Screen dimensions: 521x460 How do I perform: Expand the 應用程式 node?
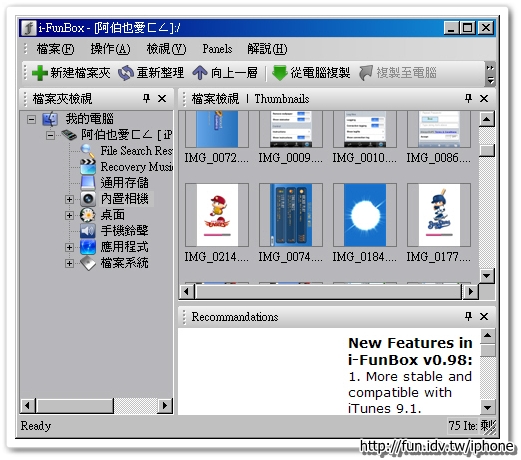[x=69, y=247]
